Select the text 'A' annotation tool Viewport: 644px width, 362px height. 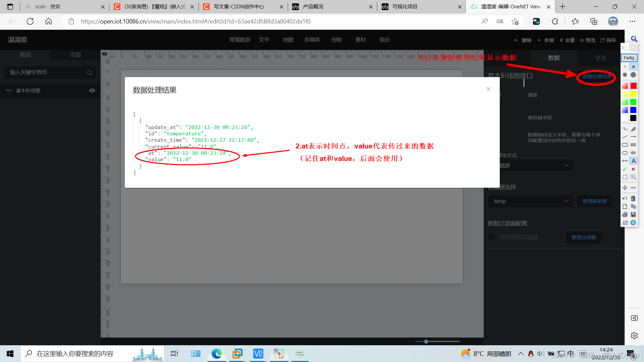(633, 161)
